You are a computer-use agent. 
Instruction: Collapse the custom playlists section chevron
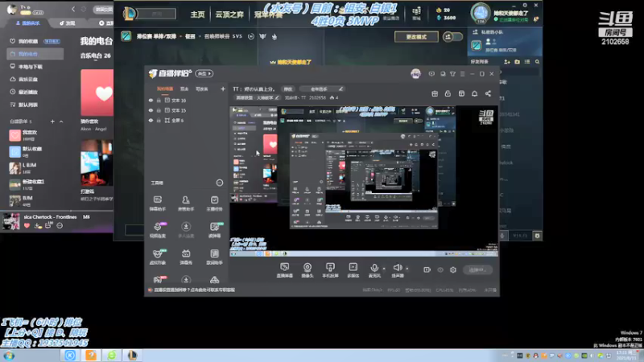tap(61, 121)
